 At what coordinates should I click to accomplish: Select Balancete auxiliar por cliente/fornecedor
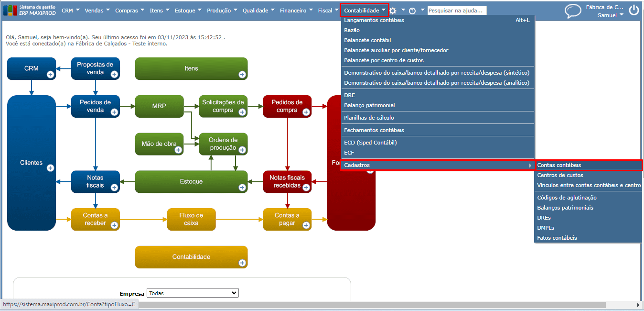point(438,50)
